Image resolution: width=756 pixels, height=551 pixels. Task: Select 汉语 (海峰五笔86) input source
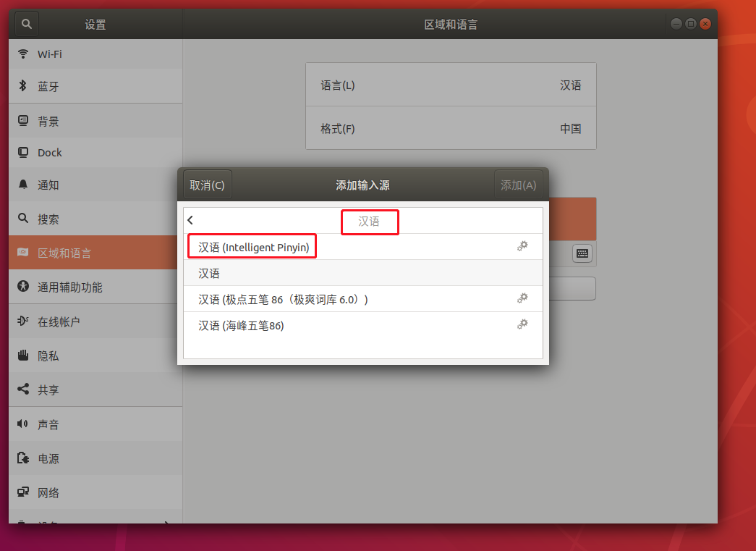(x=363, y=325)
